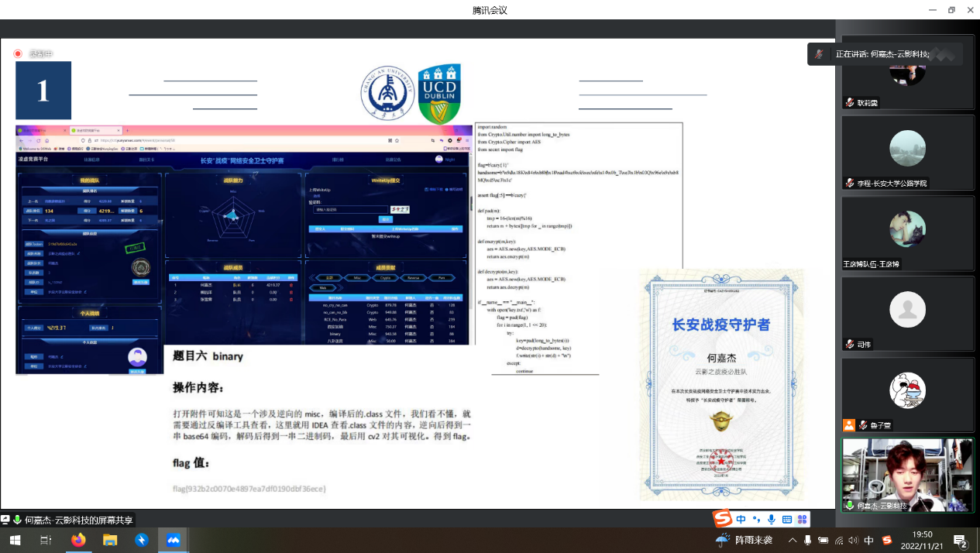Open Task View on the taskbar

[46, 540]
